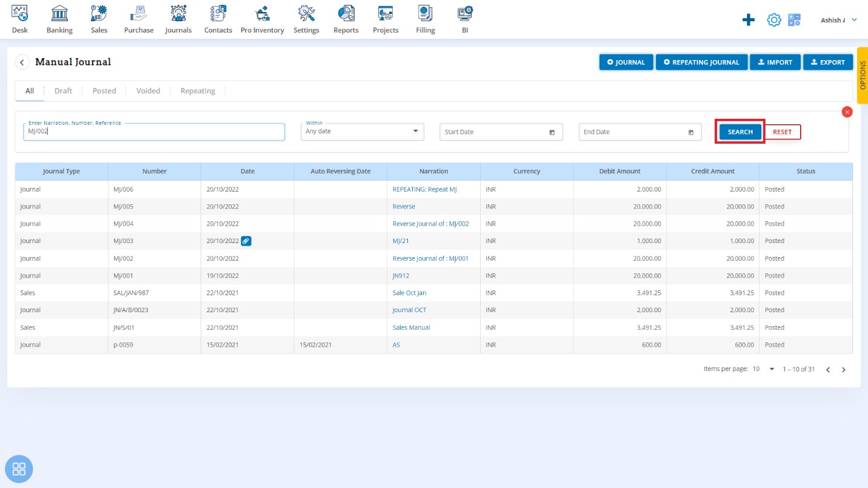The image size is (868, 488).
Task: Click the RESET button
Action: pos(783,132)
